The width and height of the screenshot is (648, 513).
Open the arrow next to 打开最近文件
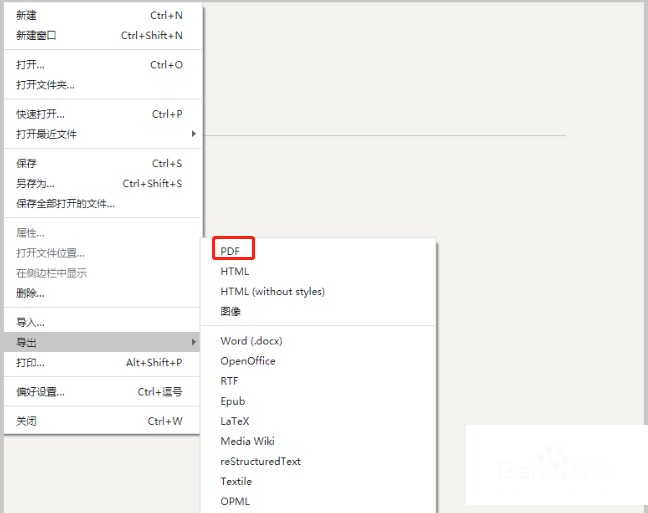pos(193,134)
